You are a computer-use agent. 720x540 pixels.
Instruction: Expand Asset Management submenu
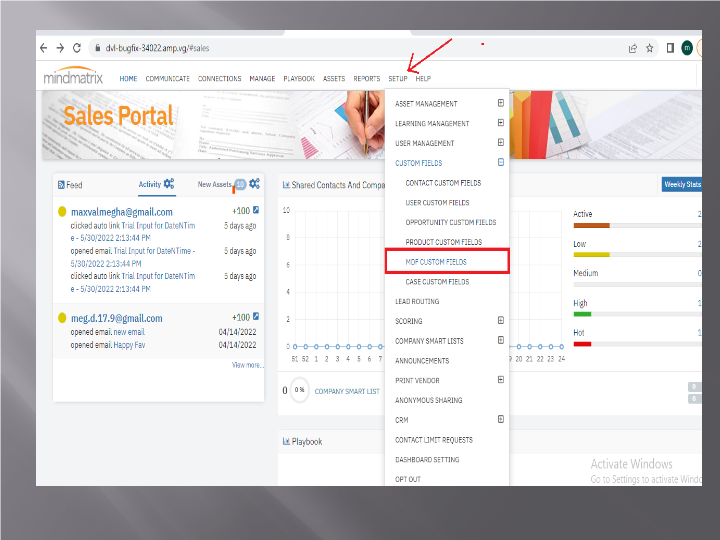point(500,103)
